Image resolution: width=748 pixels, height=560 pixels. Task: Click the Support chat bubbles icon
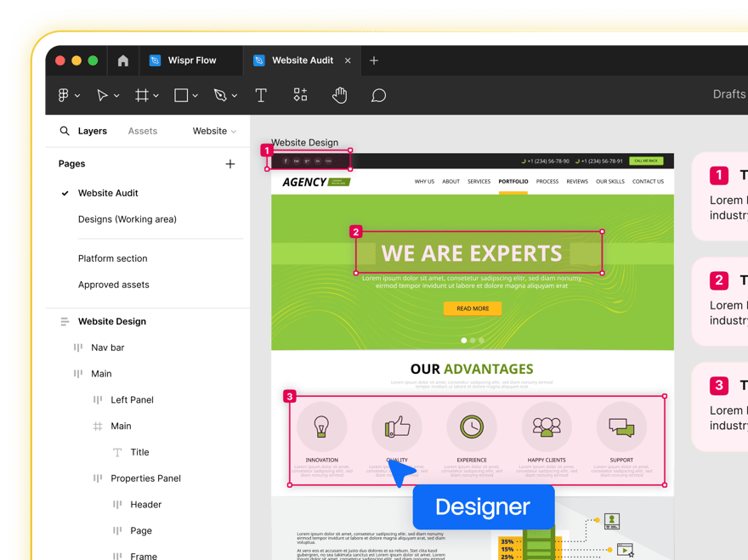click(x=621, y=427)
